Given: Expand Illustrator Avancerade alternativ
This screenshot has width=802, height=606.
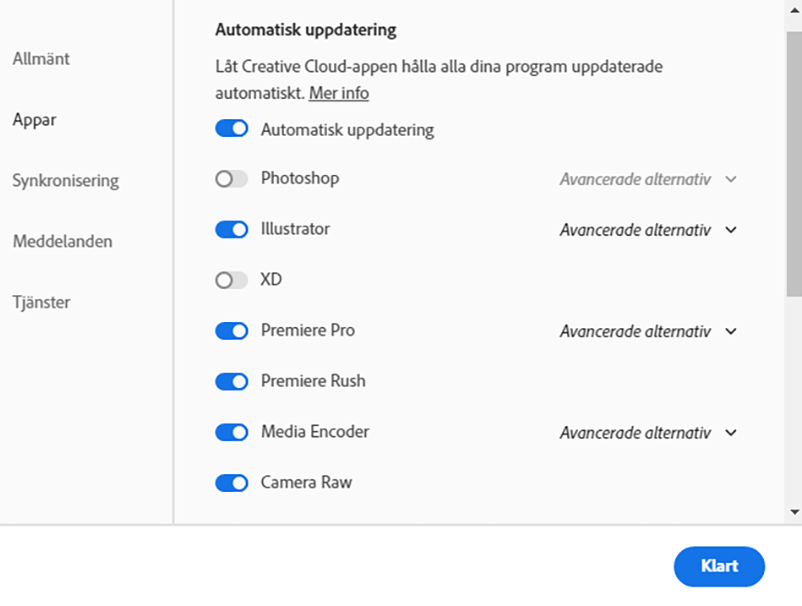Looking at the screenshot, I should (731, 230).
